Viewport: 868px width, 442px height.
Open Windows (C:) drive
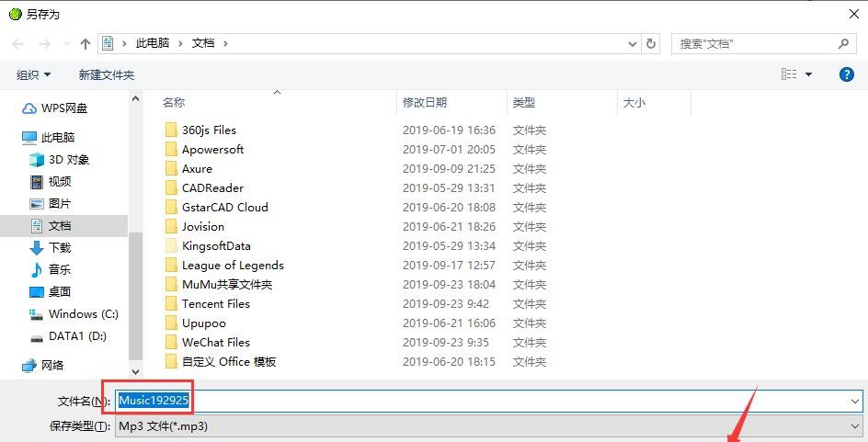(x=74, y=314)
